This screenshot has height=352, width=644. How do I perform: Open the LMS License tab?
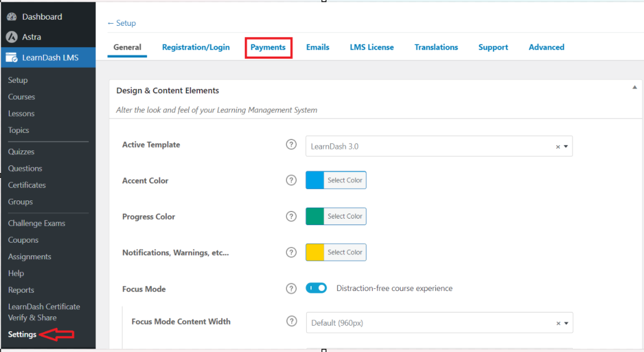click(x=372, y=47)
